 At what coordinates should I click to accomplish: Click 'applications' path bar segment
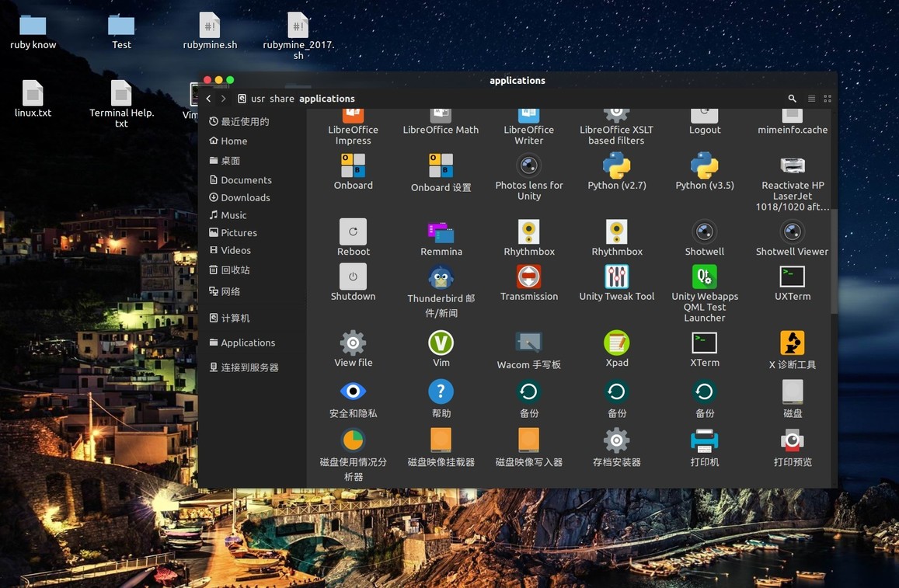click(x=327, y=99)
